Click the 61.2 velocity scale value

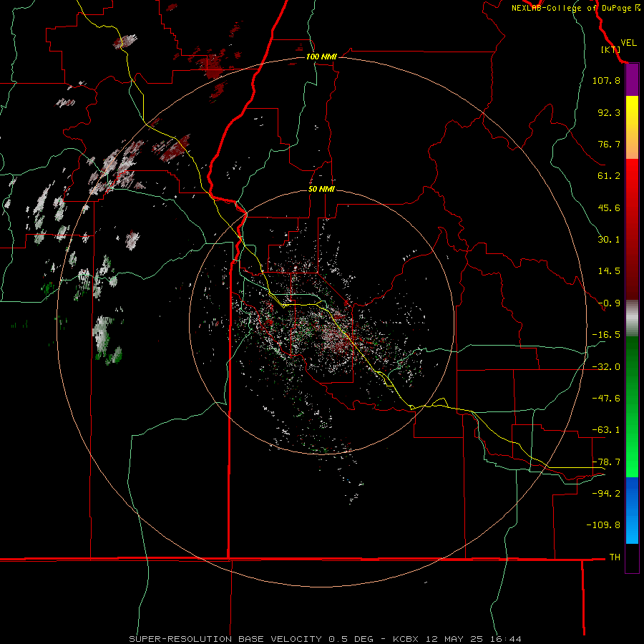tap(609, 176)
